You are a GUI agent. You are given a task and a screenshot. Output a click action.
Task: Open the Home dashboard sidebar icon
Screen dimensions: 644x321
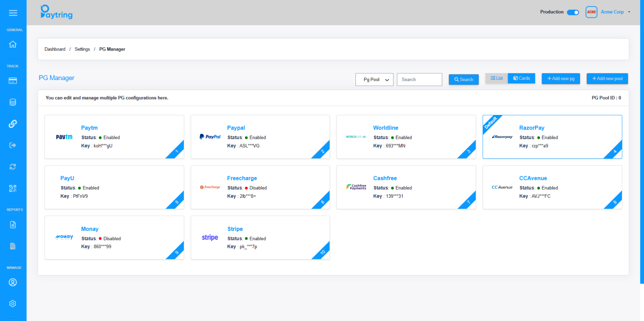(13, 44)
